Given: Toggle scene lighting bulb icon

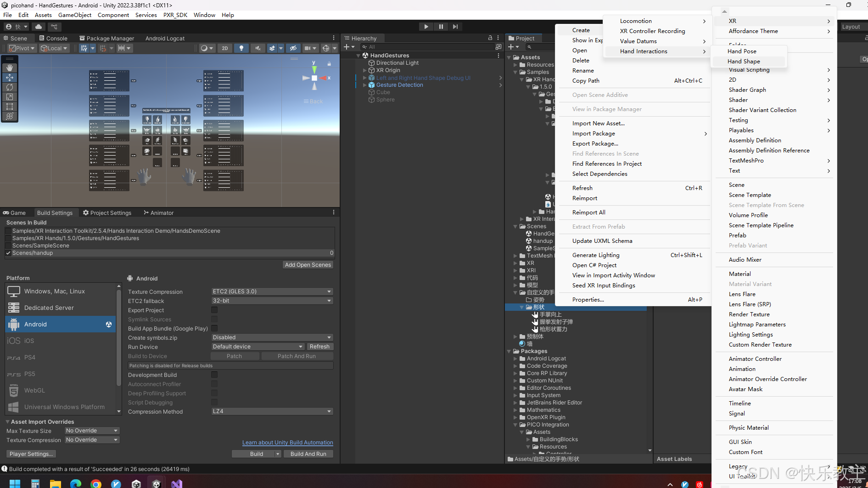Looking at the screenshot, I should point(241,48).
